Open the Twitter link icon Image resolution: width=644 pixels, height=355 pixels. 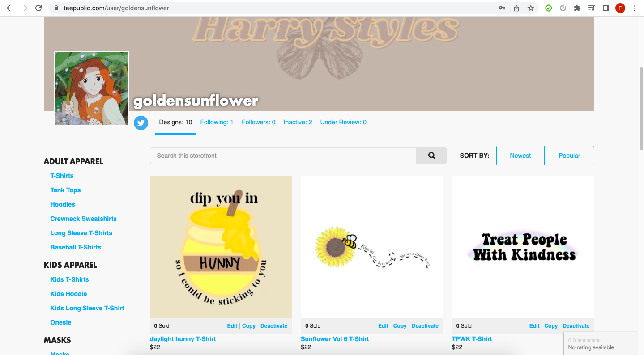(141, 123)
